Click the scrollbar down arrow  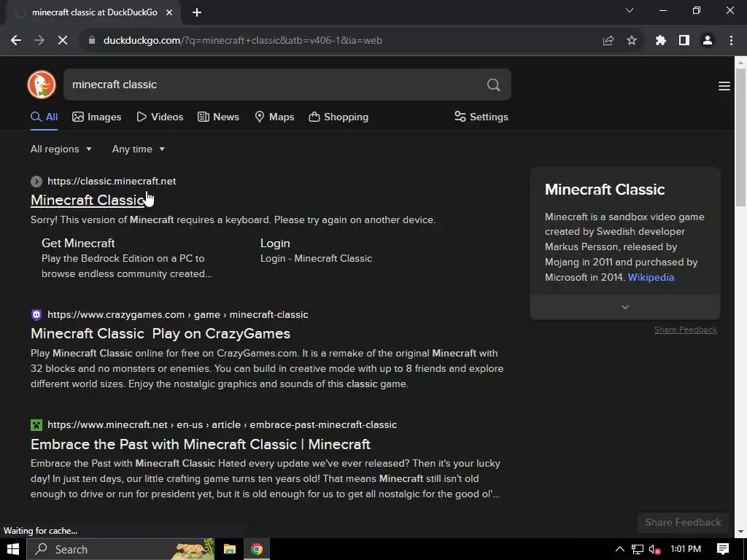tap(740, 532)
